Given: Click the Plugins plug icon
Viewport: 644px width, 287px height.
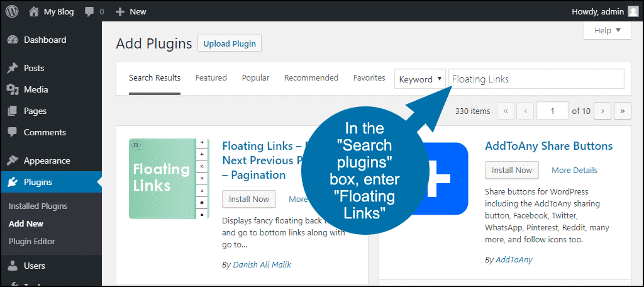Looking at the screenshot, I should 13,182.
